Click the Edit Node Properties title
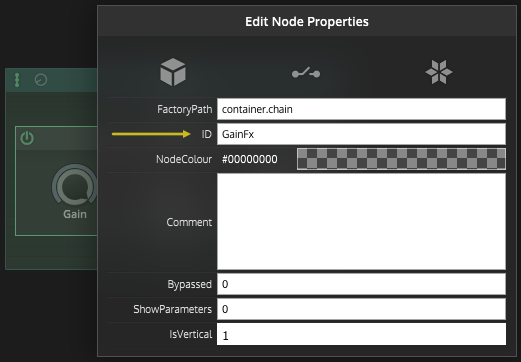This screenshot has height=362, width=521. (307, 22)
